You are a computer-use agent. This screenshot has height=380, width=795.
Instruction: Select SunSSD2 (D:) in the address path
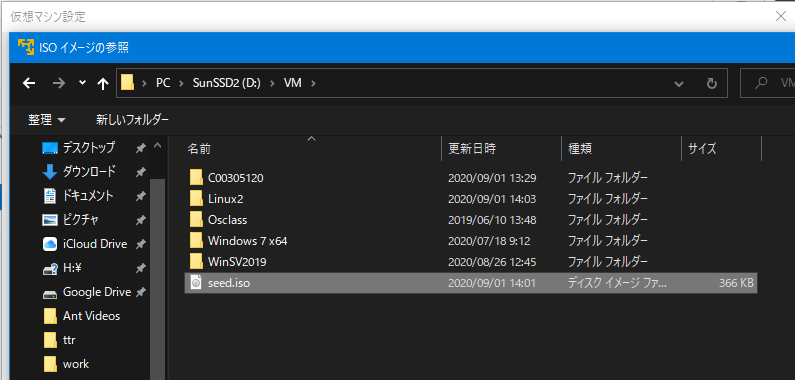pos(226,83)
